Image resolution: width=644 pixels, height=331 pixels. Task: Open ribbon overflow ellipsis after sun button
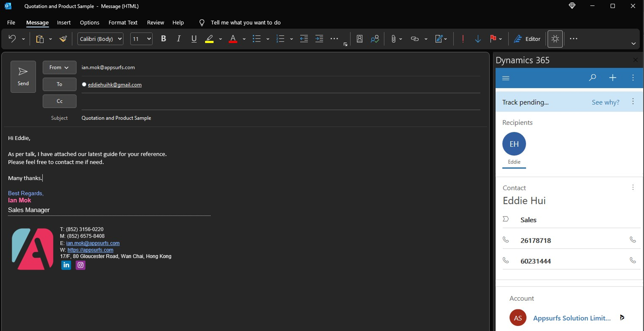(x=573, y=39)
